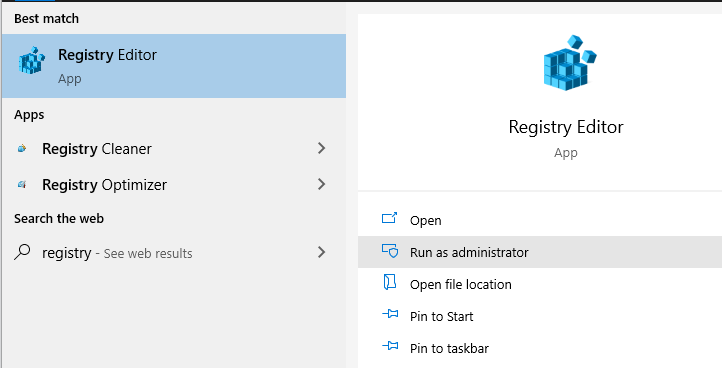Select the Registry Optimizer app result
The image size is (722, 368).
[174, 185]
